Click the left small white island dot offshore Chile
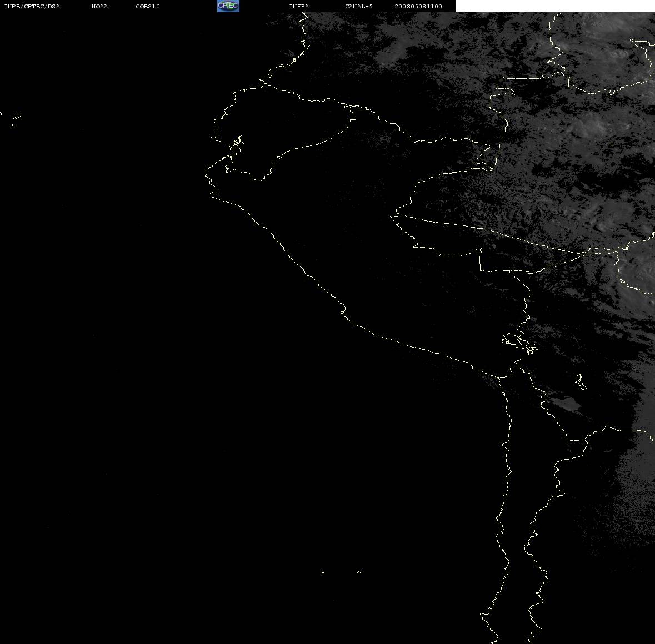 tap(323, 572)
